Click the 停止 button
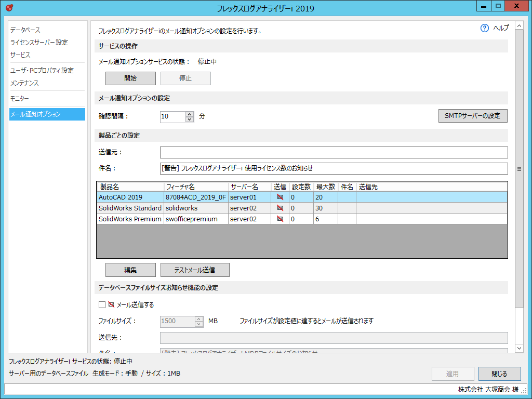This screenshot has height=399, width=532. 185,78
